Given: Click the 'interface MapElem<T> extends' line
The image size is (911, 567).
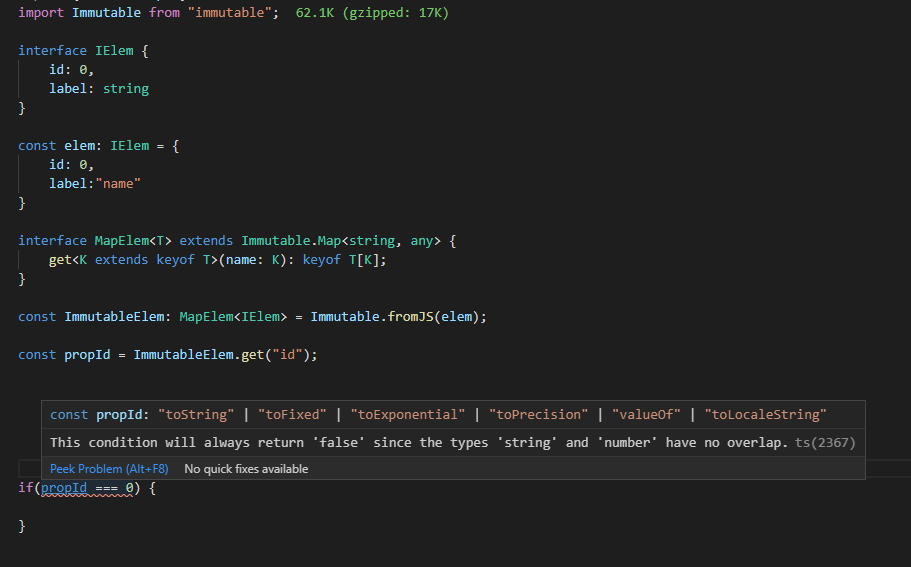Looking at the screenshot, I should pos(237,241).
